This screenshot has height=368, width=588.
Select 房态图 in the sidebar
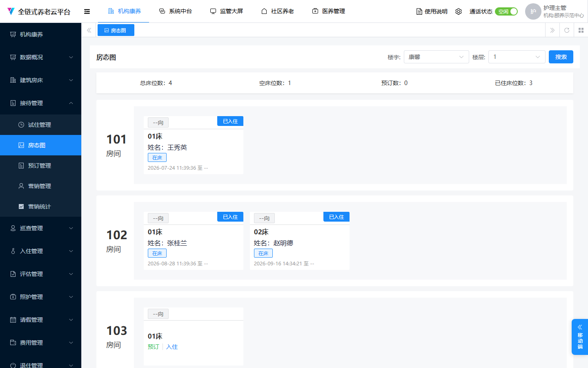[41, 145]
